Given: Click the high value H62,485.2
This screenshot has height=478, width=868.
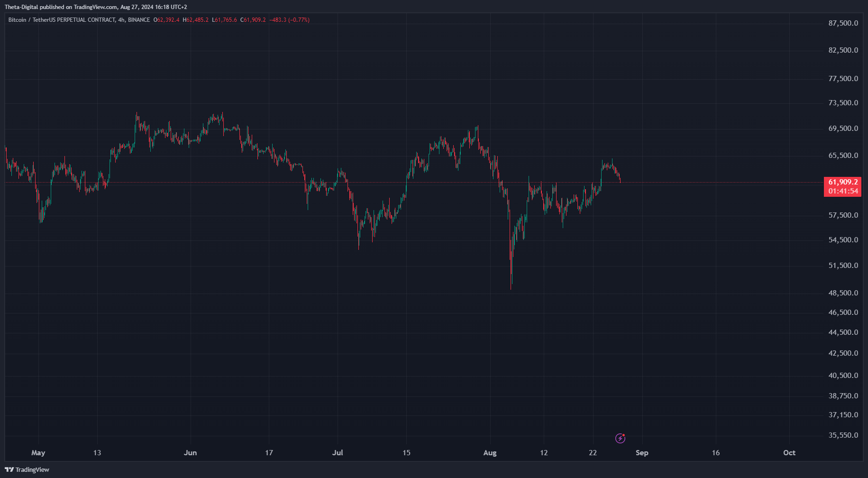Looking at the screenshot, I should (x=195, y=20).
